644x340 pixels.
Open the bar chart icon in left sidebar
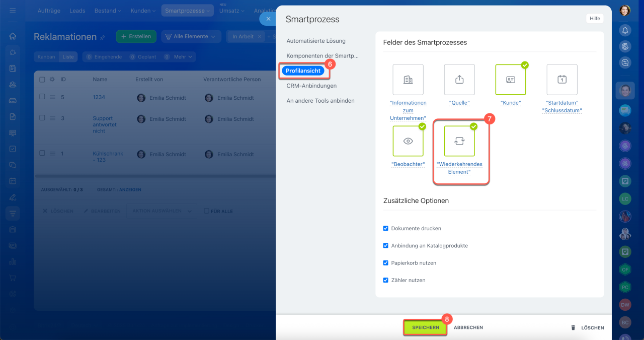[13, 261]
